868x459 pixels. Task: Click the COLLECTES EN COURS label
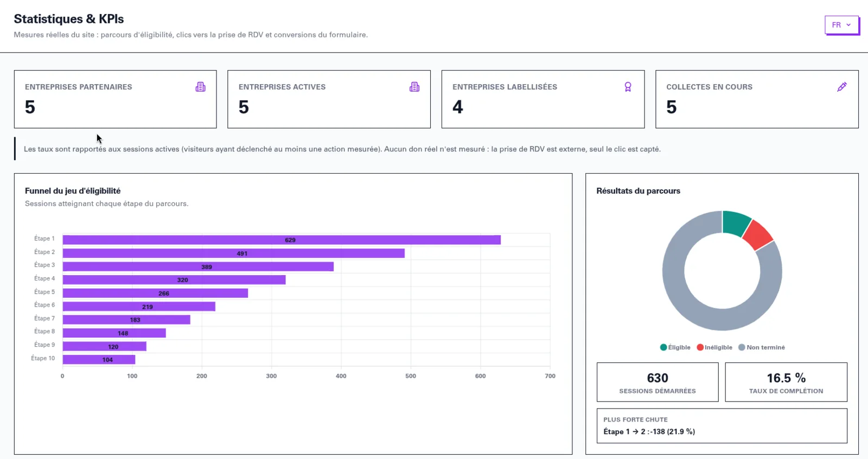point(709,87)
